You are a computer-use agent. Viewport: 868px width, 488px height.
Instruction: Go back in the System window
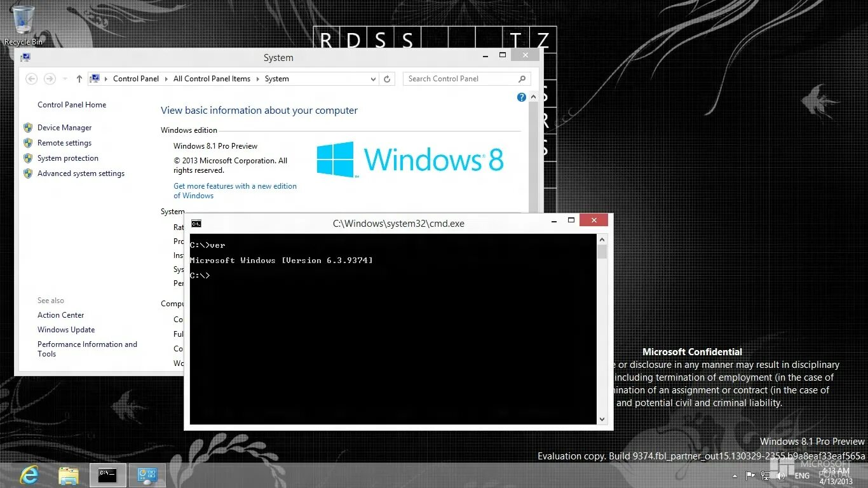[31, 79]
